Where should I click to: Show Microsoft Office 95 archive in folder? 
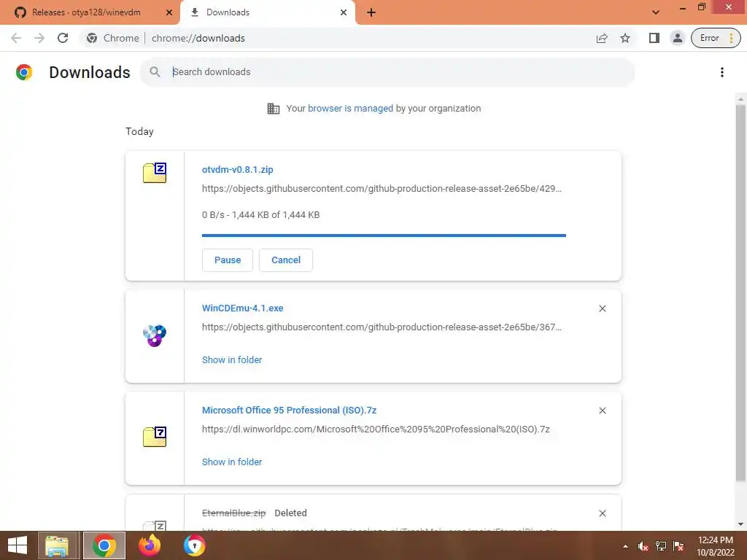[232, 462]
